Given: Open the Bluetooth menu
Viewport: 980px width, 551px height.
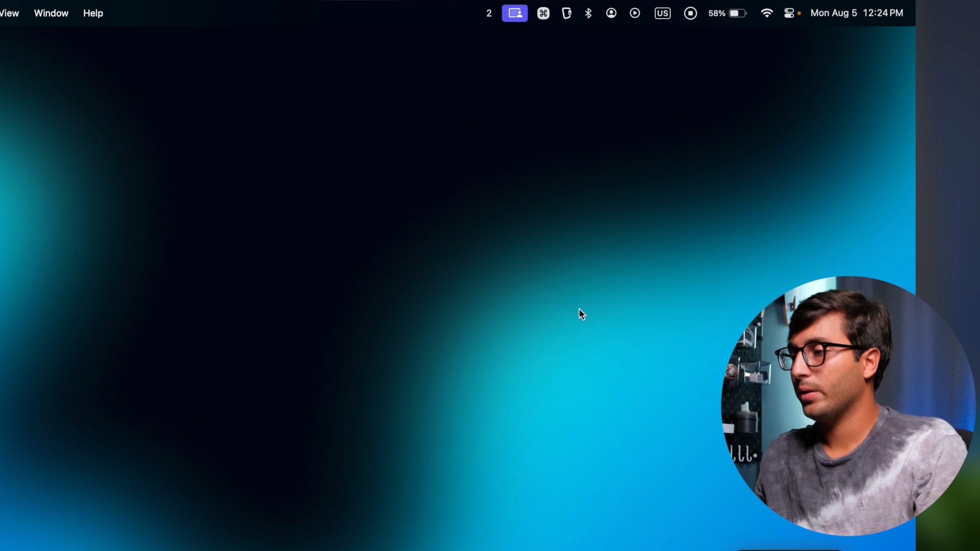Looking at the screenshot, I should tap(588, 13).
